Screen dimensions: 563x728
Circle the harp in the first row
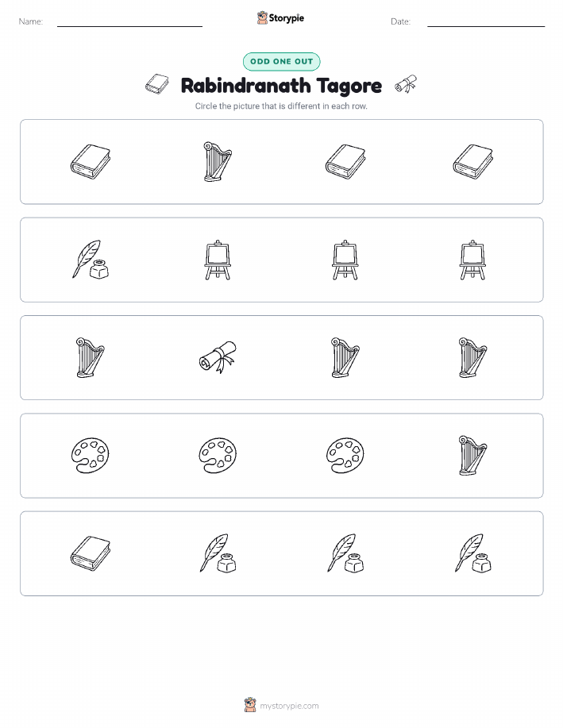pyautogui.click(x=218, y=162)
